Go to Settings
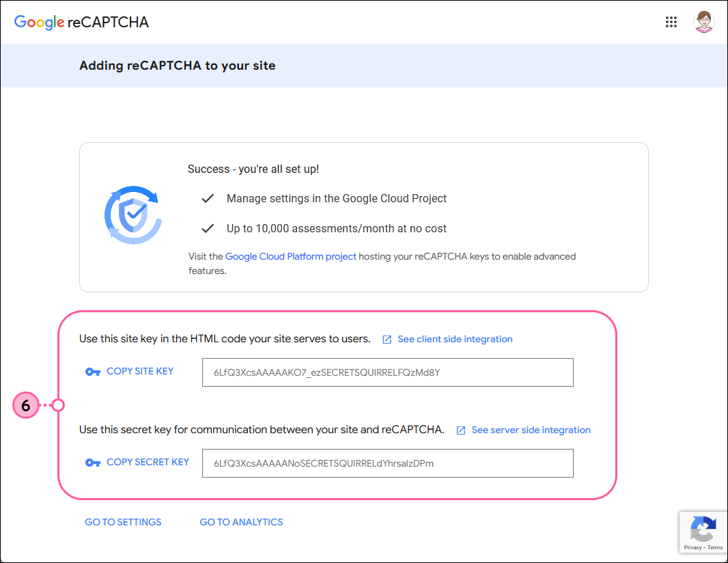 [x=123, y=522]
